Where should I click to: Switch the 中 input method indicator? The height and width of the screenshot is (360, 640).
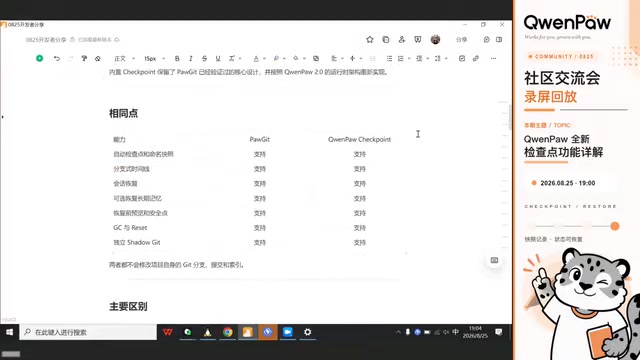(456, 332)
